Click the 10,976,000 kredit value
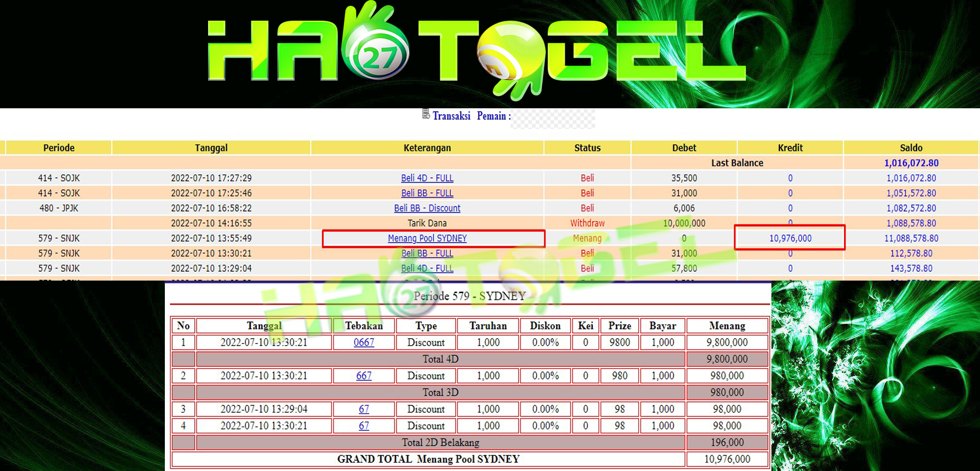Screen dimensions: 980x471 point(790,238)
